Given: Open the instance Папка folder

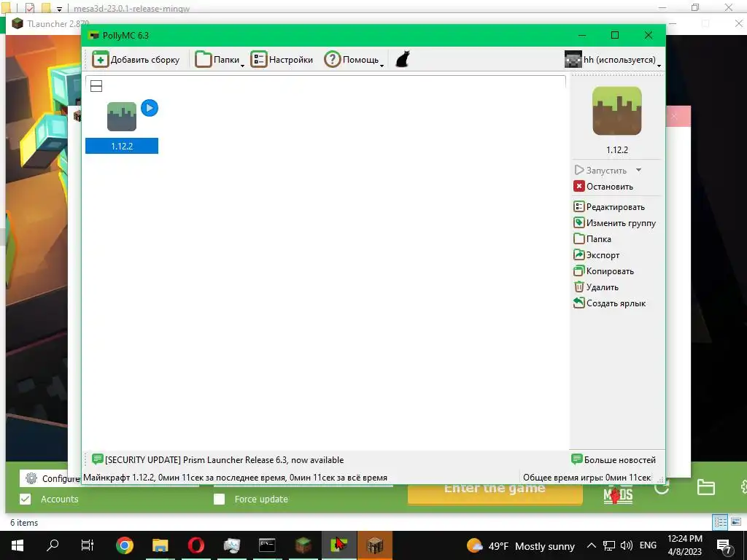Looking at the screenshot, I should tap(592, 239).
